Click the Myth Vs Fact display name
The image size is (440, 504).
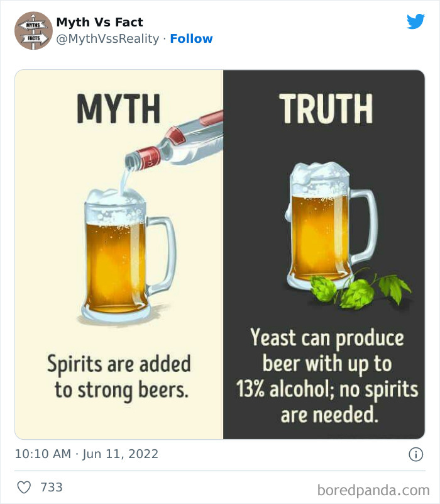tap(99, 21)
